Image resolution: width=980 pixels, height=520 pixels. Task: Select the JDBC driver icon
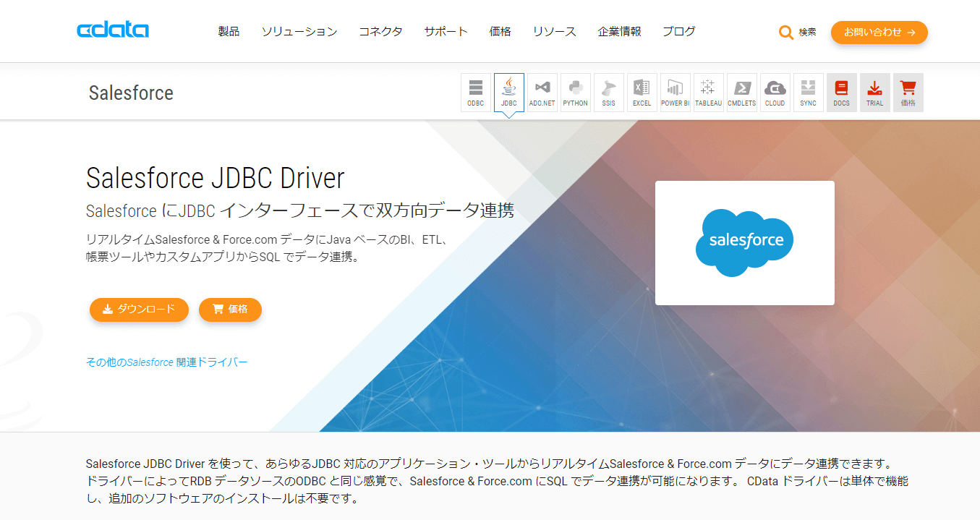click(509, 93)
